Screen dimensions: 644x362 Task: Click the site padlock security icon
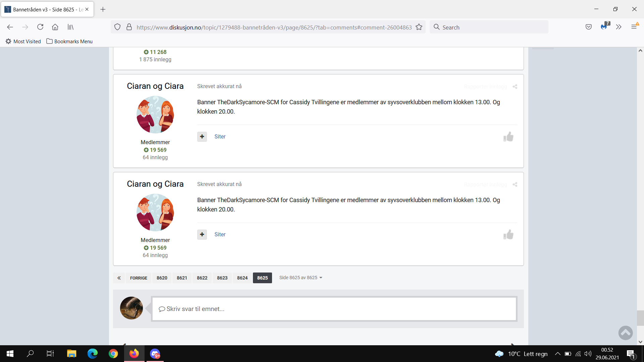(129, 27)
